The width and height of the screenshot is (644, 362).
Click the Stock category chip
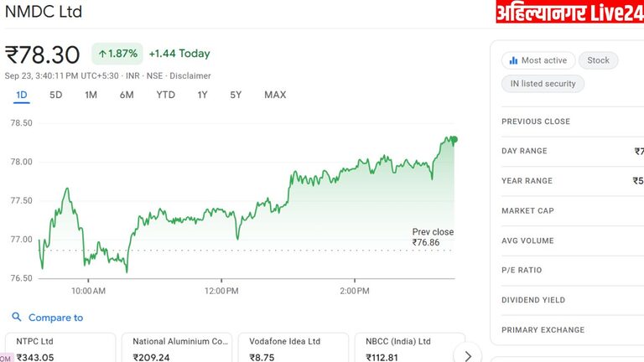[598, 60]
